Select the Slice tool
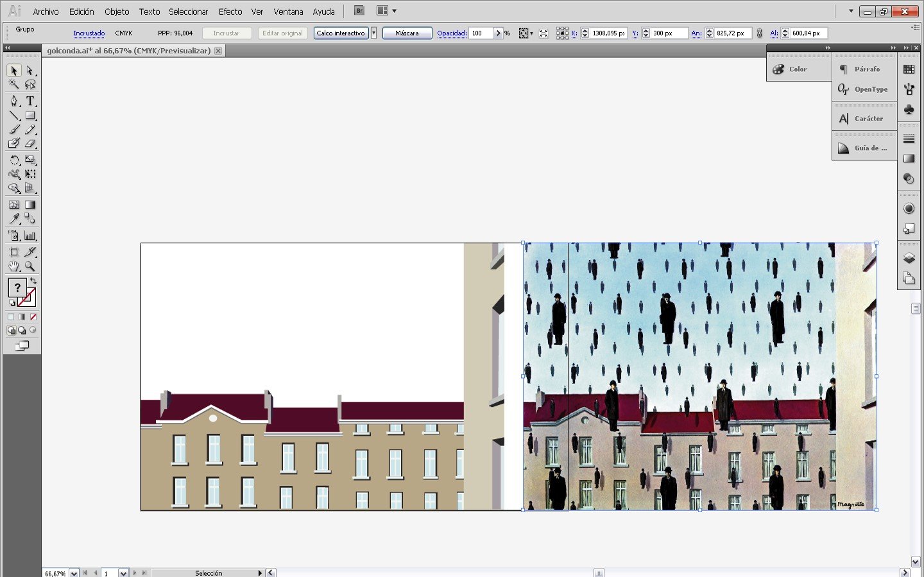Viewport: 924px width, 577px height. coord(30,252)
